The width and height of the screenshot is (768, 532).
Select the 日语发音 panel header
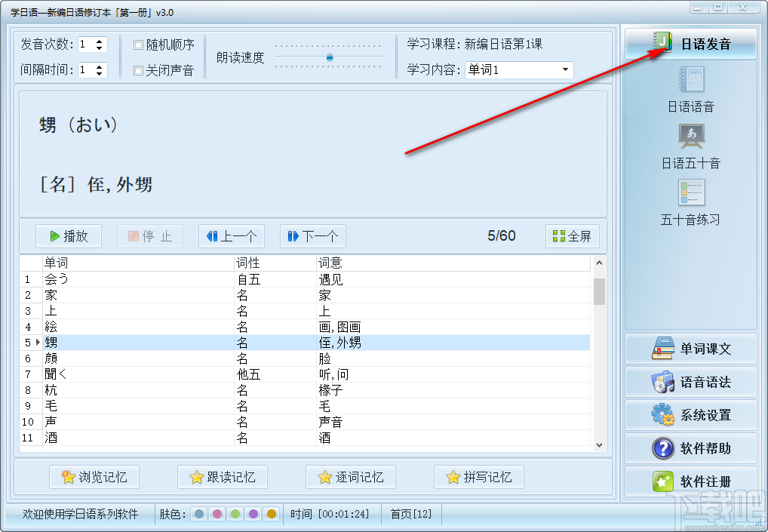pos(690,44)
